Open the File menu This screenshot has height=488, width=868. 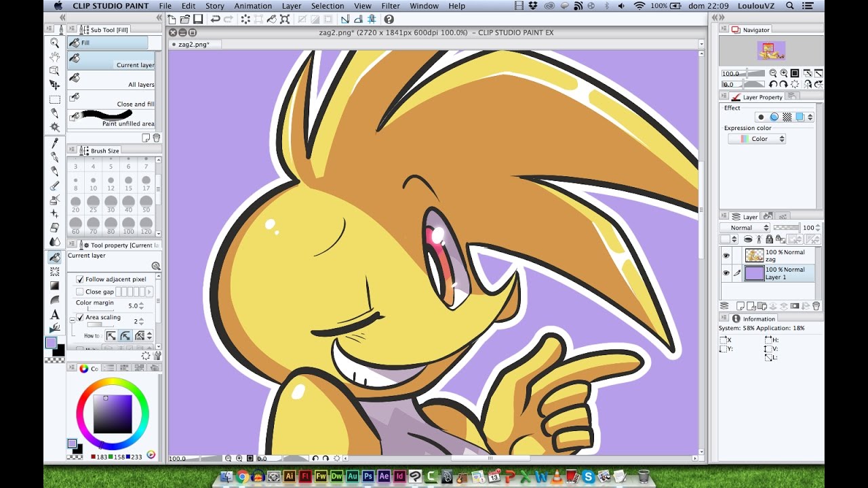point(165,5)
